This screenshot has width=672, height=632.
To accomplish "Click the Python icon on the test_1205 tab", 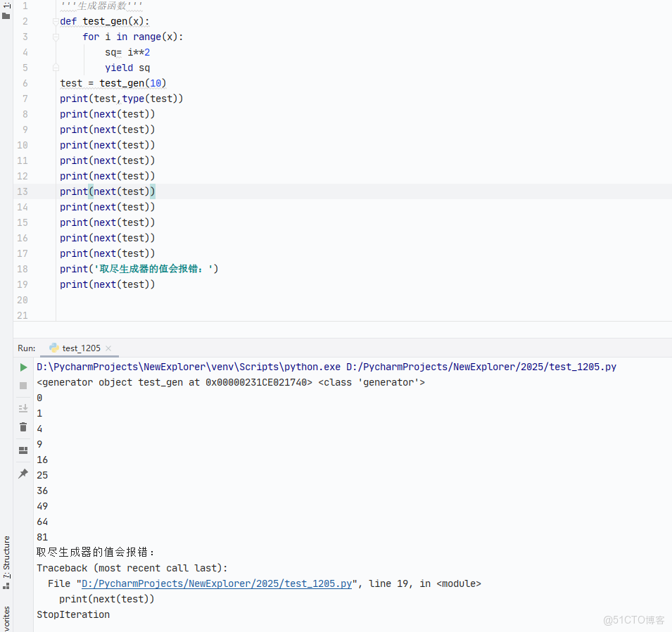I will pyautogui.click(x=53, y=348).
